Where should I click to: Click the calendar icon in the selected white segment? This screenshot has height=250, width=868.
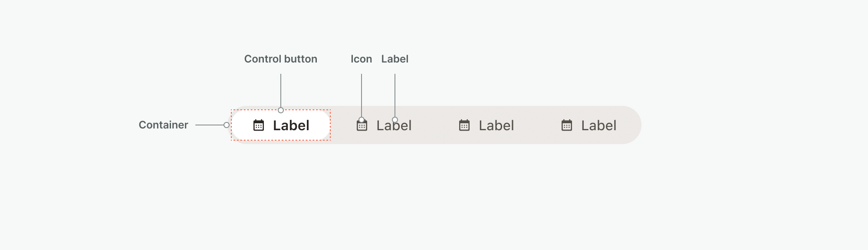259,125
